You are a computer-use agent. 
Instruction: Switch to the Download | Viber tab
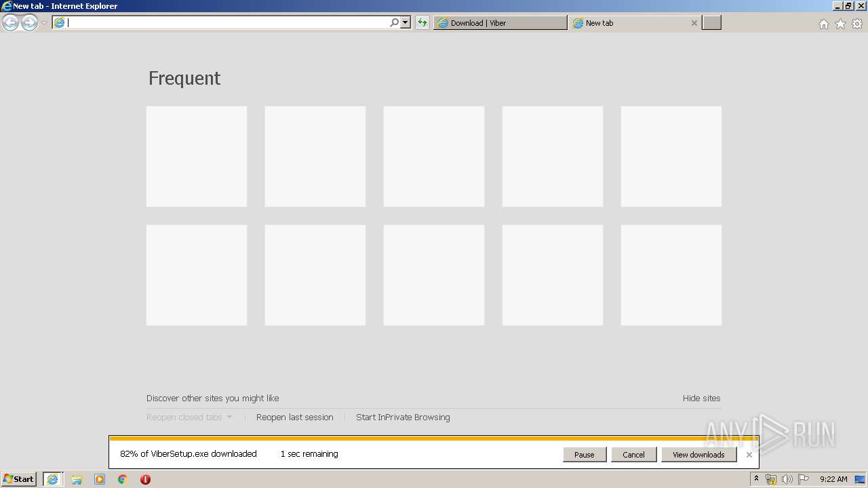click(500, 23)
